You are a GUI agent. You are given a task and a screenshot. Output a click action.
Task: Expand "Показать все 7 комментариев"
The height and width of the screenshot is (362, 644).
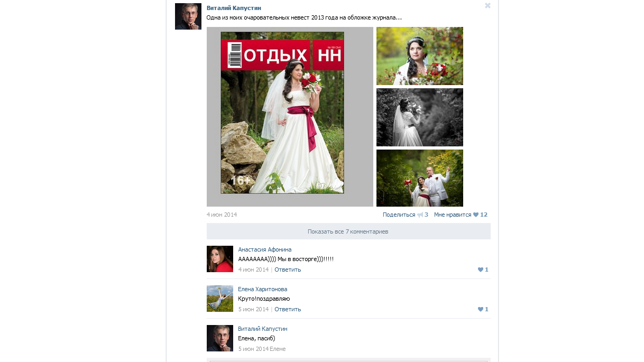[348, 231]
